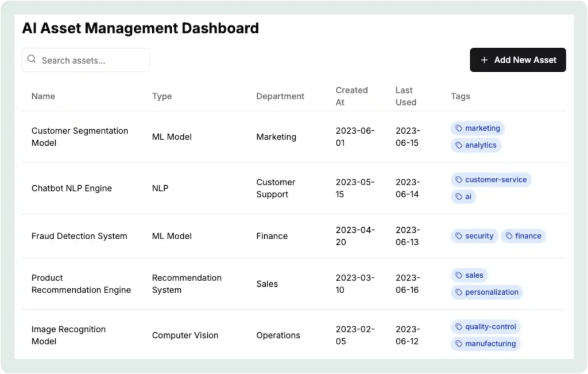The image size is (588, 374).
Task: Click the tag icon on quality-control tag
Action: (459, 327)
